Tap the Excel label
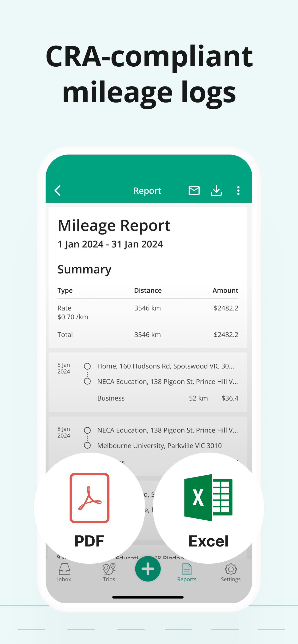This screenshot has height=644, width=298. click(208, 541)
